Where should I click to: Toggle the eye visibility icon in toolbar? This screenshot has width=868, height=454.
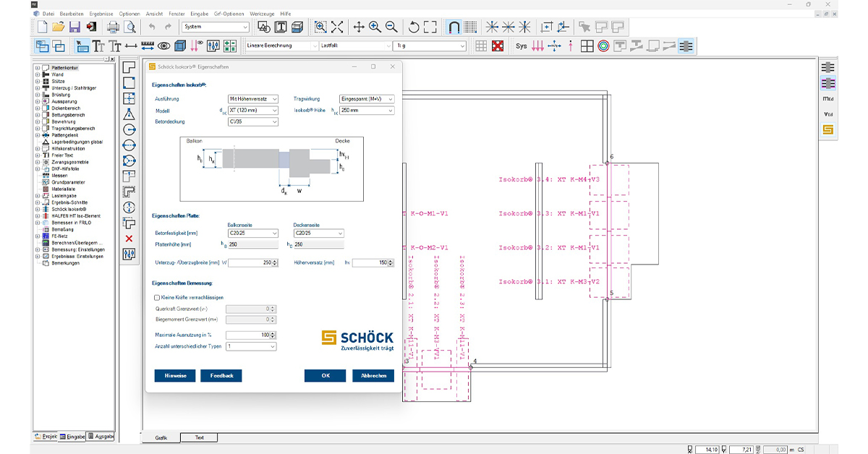(x=164, y=46)
